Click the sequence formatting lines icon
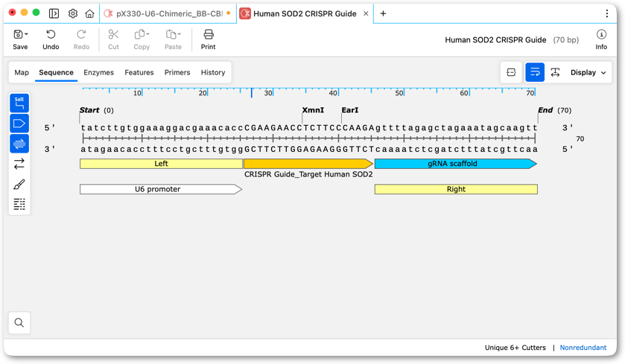Screen dimensions: 625x364 19,204
